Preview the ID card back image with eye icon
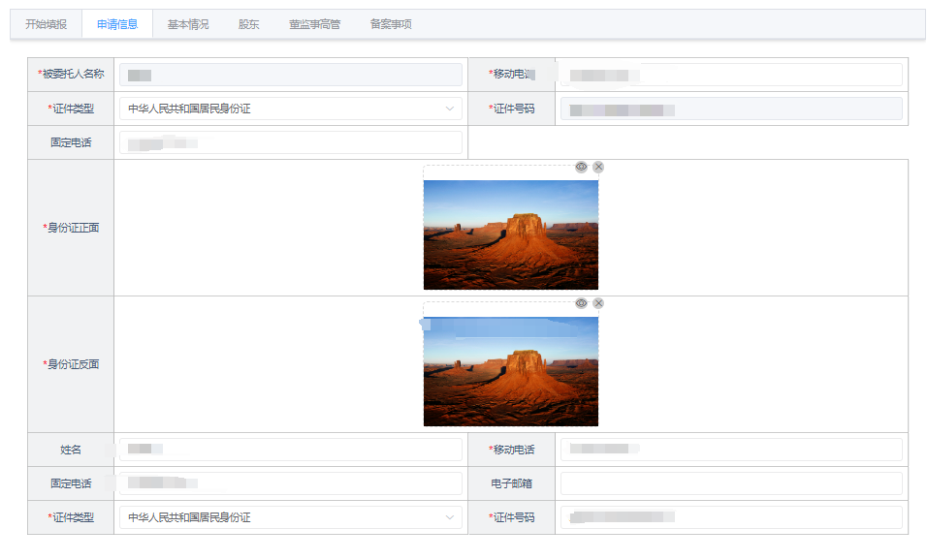Screen dimensions: 928x560 tap(581, 303)
